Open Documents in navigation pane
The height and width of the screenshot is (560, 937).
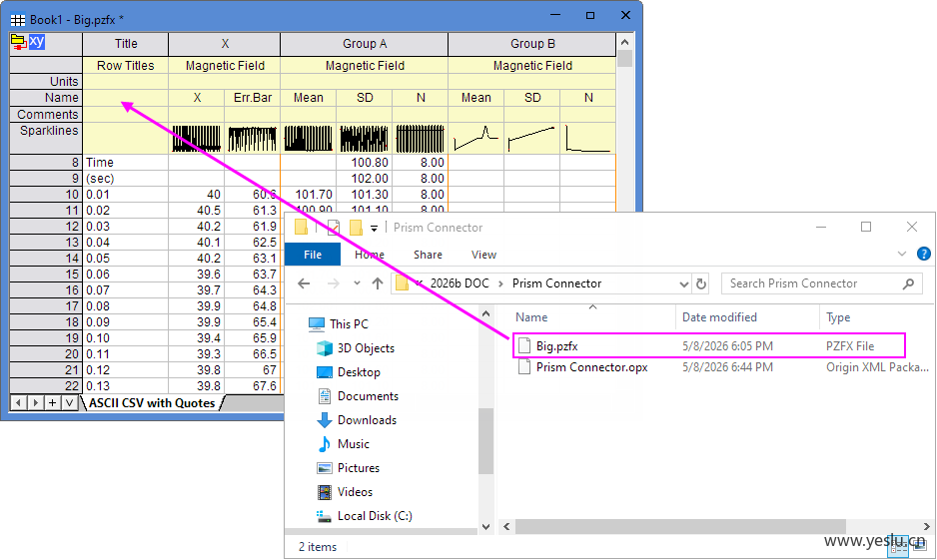coord(357,396)
